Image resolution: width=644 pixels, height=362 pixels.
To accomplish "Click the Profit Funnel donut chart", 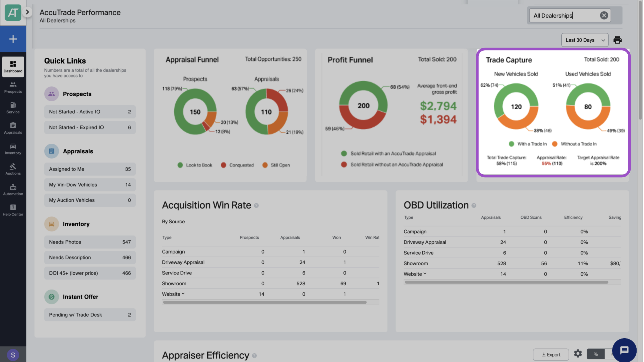I will point(364,105).
